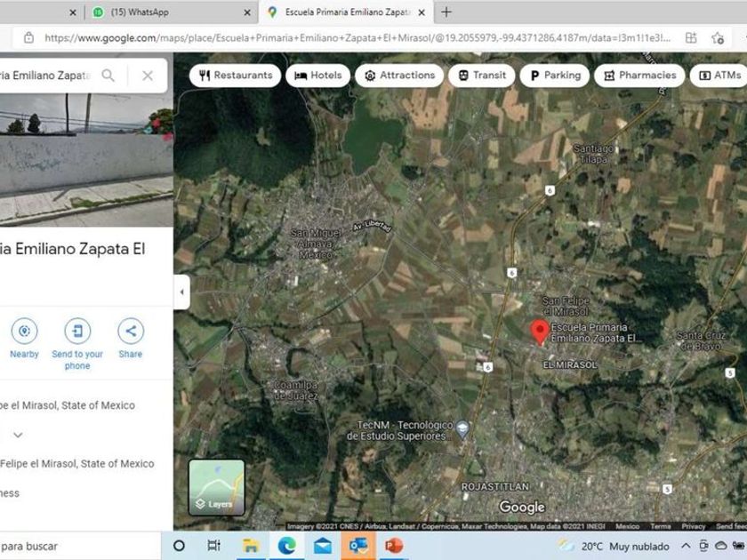Open the Layers map-type thumbnail
Viewport: 747px width, 560px height.
pyautogui.click(x=217, y=487)
